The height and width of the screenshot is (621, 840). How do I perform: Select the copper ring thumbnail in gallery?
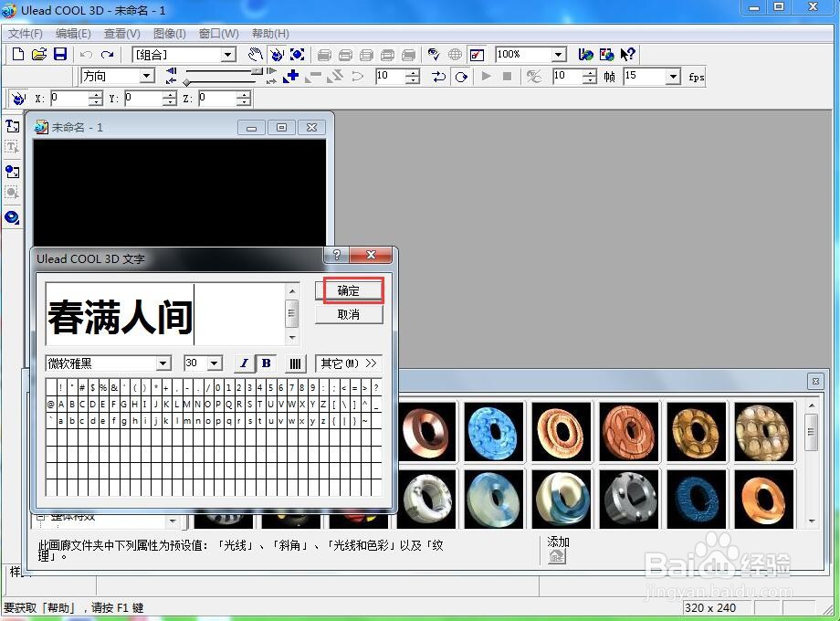[x=427, y=432]
